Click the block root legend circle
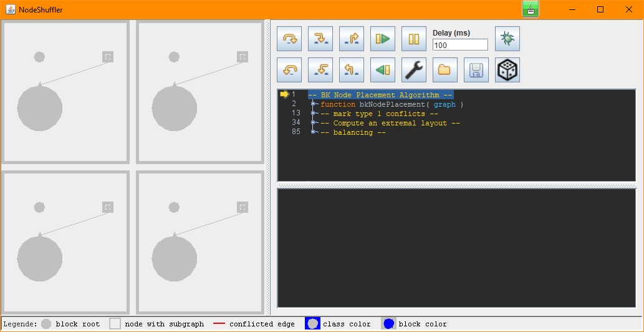The width and height of the screenshot is (644, 332). coord(46,324)
